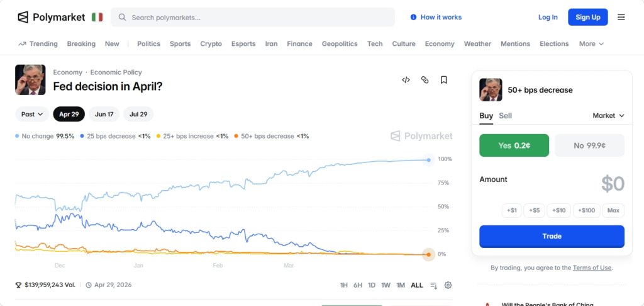The image size is (644, 306).
Task: Select the Jun 17 date pill
Action: pyautogui.click(x=104, y=115)
